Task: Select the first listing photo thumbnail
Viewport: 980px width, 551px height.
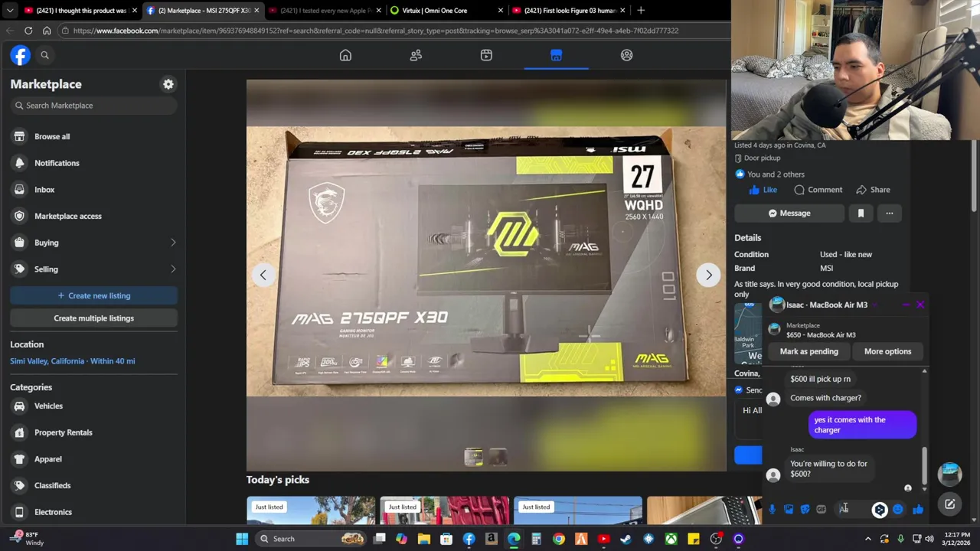Action: pyautogui.click(x=473, y=457)
